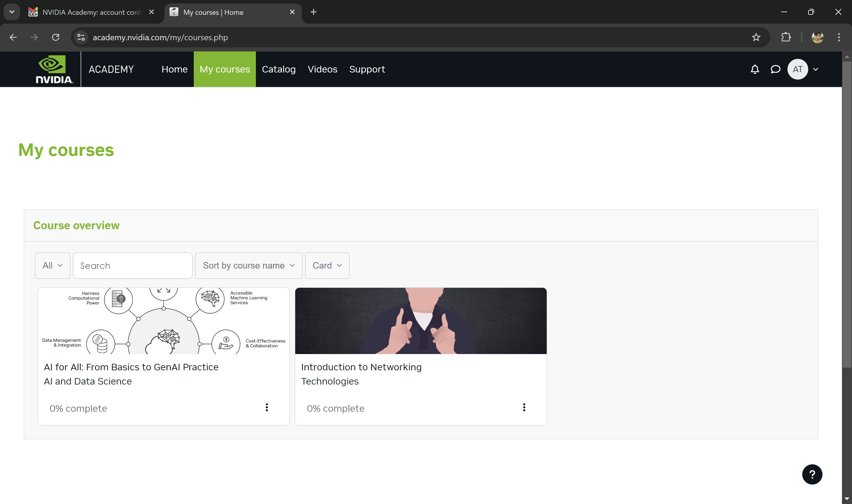The image size is (852, 504).
Task: Click the Course overview heading
Action: (x=76, y=225)
